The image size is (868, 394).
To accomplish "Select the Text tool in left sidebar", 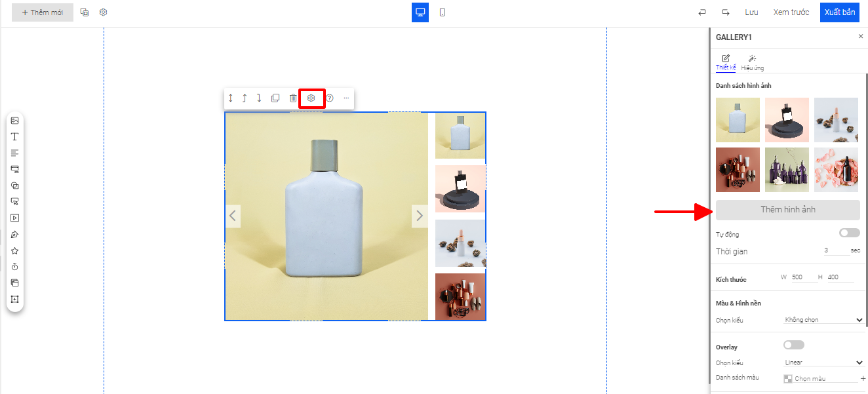I will click(x=14, y=137).
